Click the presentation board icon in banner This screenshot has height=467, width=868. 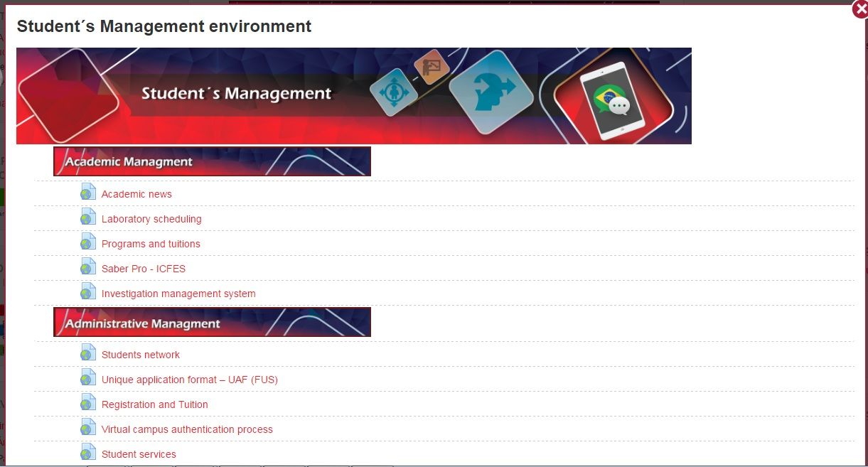432,67
